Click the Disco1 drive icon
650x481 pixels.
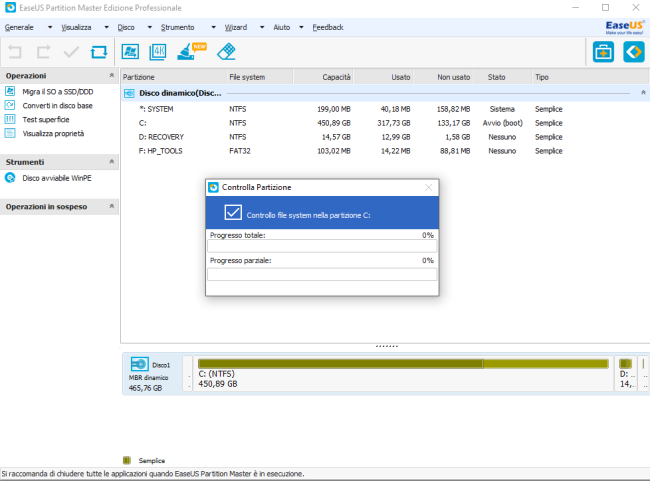coord(139,364)
